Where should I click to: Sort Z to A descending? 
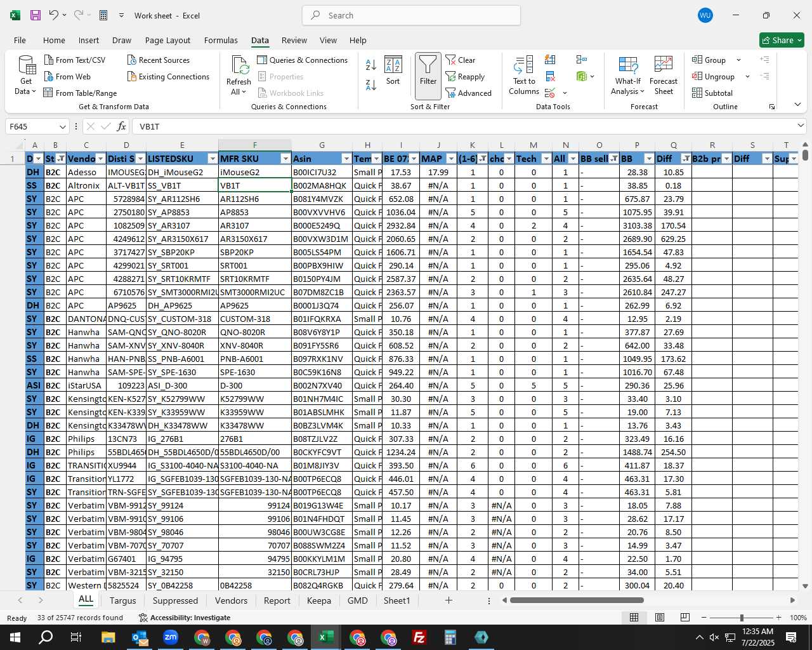coord(371,84)
